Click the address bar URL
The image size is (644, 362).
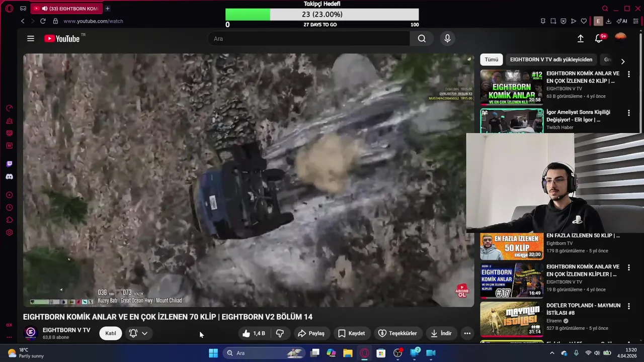94,21
